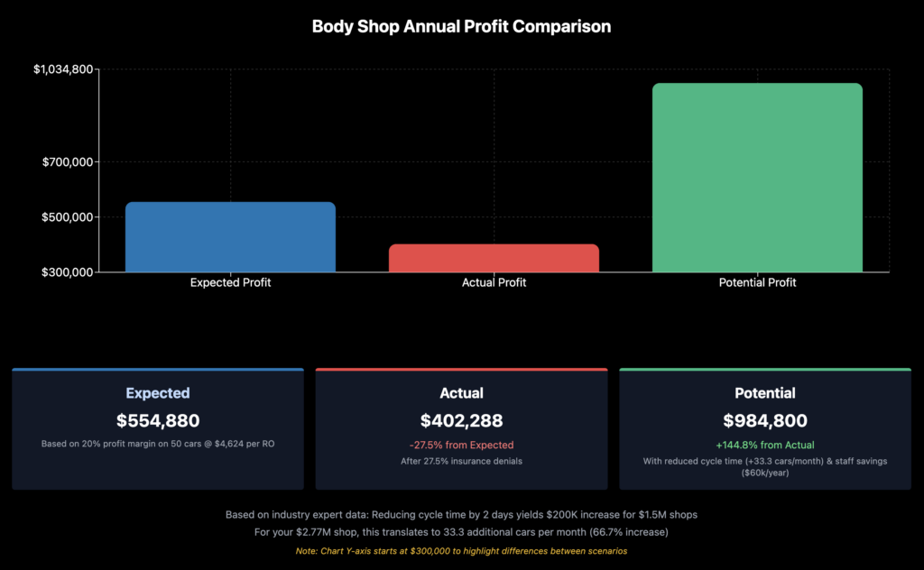Select the Potential card heading
The width and height of the screenshot is (924, 570).
click(x=765, y=393)
